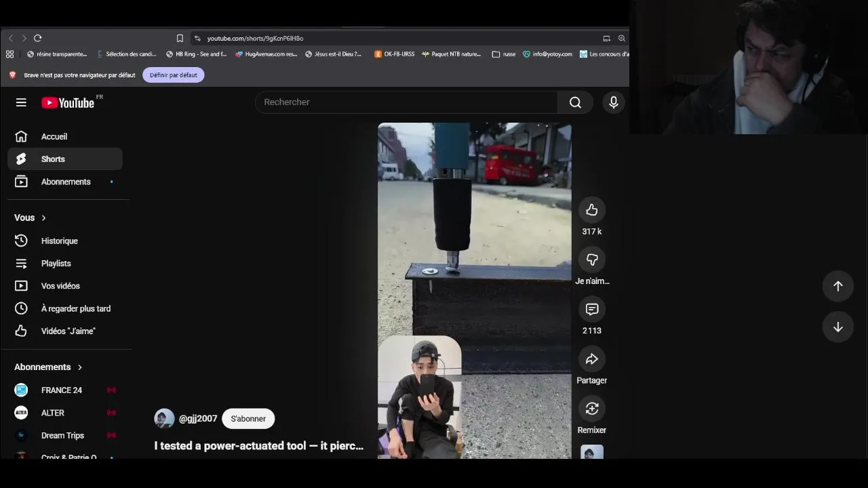Open the @gjj2007 channel name link
The image size is (868, 488).
198,418
